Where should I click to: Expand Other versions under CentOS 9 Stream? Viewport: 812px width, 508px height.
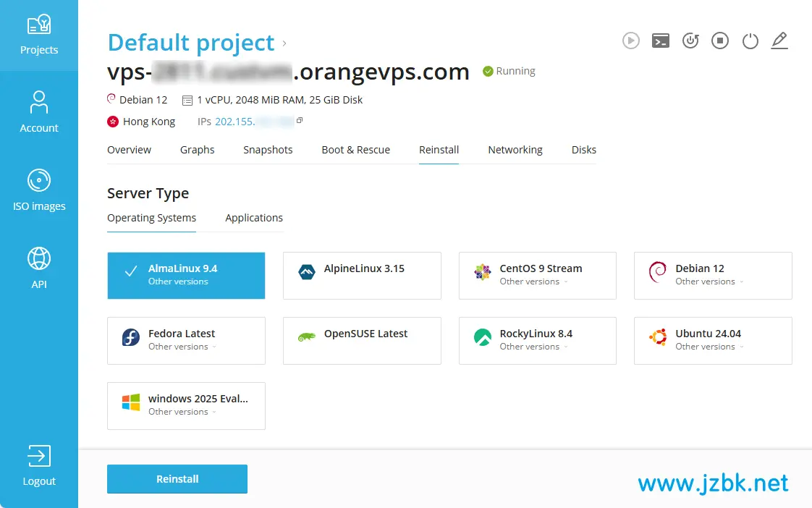[534, 281]
